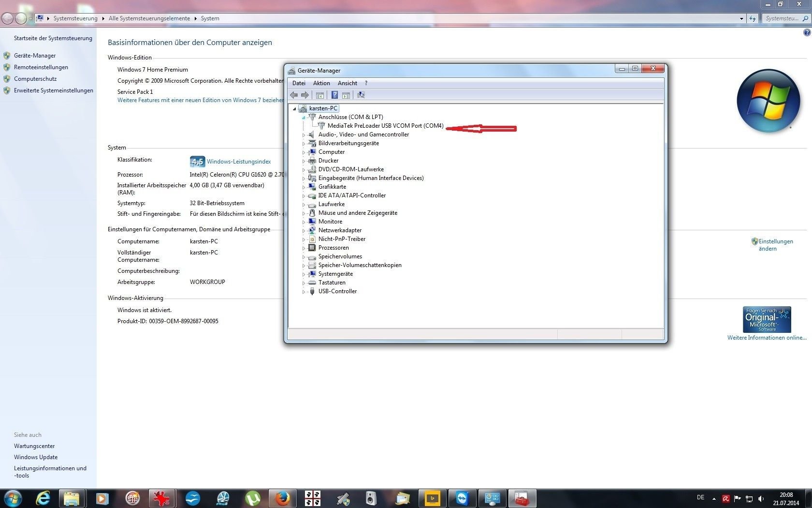Click the Prozessoren chip icon in the tree
Viewport: 812px width, 508px height.
point(312,248)
